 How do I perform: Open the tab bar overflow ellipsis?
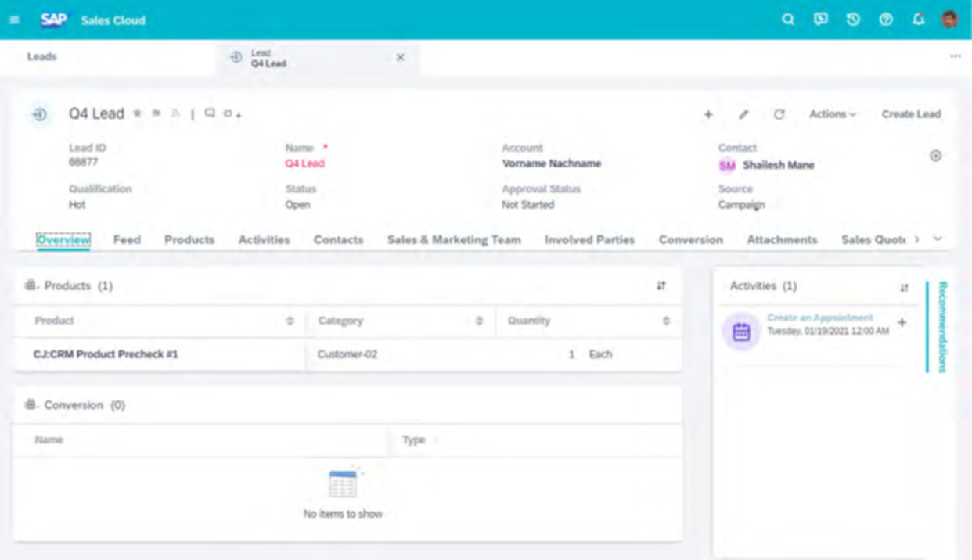click(956, 56)
